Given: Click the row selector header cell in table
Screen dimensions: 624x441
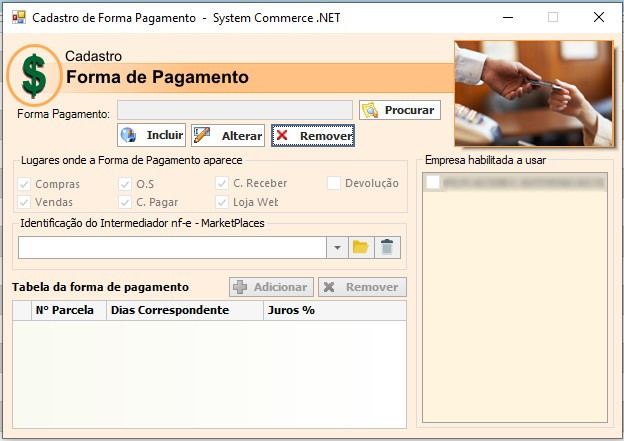Looking at the screenshot, I should click(x=22, y=310).
